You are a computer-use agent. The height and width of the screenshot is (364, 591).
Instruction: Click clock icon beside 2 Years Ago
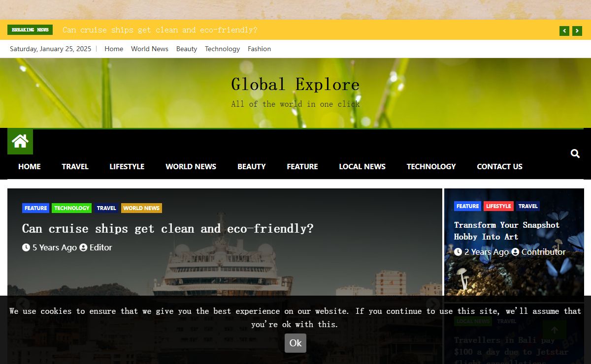(458, 252)
